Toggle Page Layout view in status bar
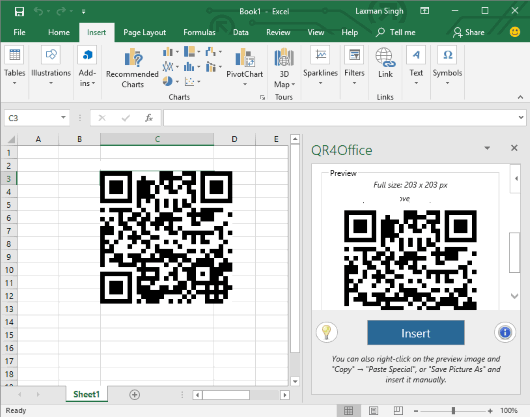 (374, 410)
